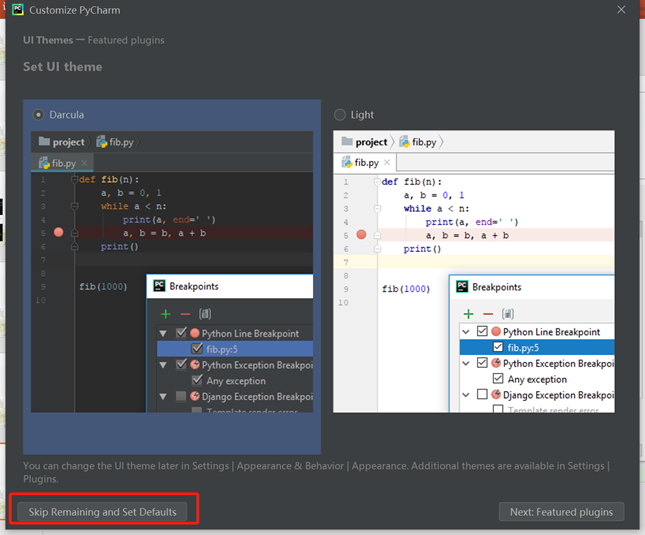Screen dimensions: 645x535
Task: Click green add breakpoint plus in Light preview
Action: click(x=469, y=314)
